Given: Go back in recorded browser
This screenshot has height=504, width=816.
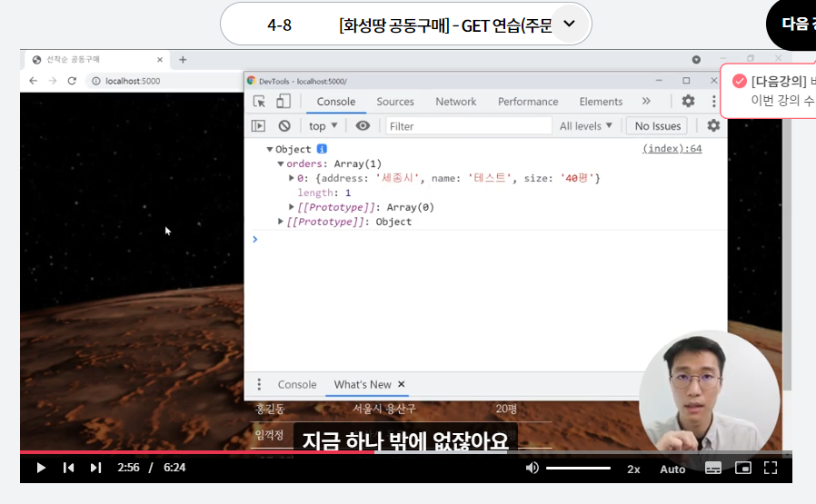Looking at the screenshot, I should (34, 81).
